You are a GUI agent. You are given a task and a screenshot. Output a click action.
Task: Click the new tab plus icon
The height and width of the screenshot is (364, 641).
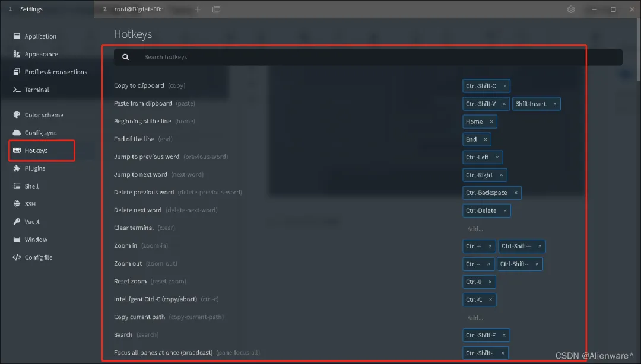click(198, 9)
